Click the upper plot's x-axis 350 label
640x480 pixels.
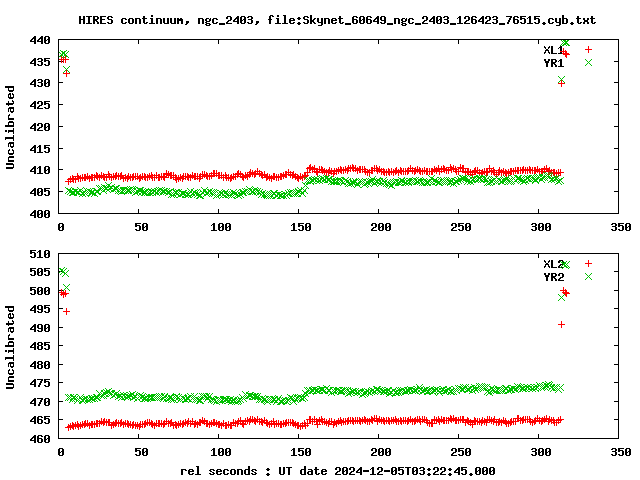(x=621, y=227)
